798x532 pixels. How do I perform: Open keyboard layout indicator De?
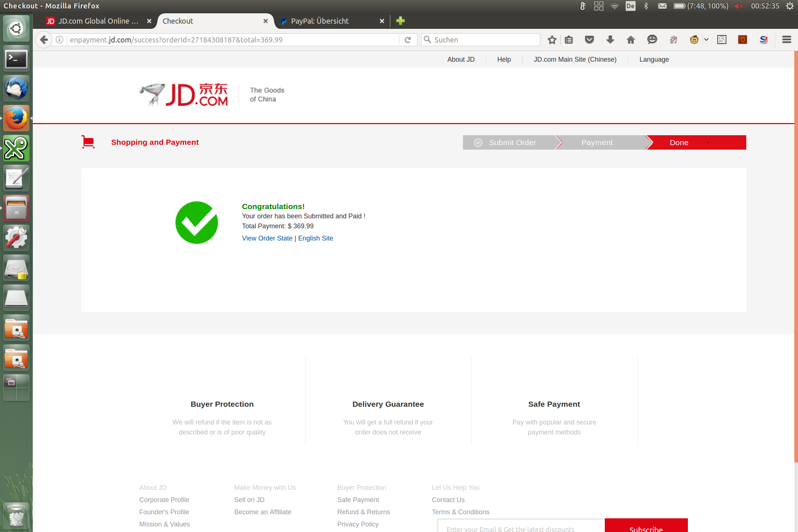pyautogui.click(x=630, y=6)
